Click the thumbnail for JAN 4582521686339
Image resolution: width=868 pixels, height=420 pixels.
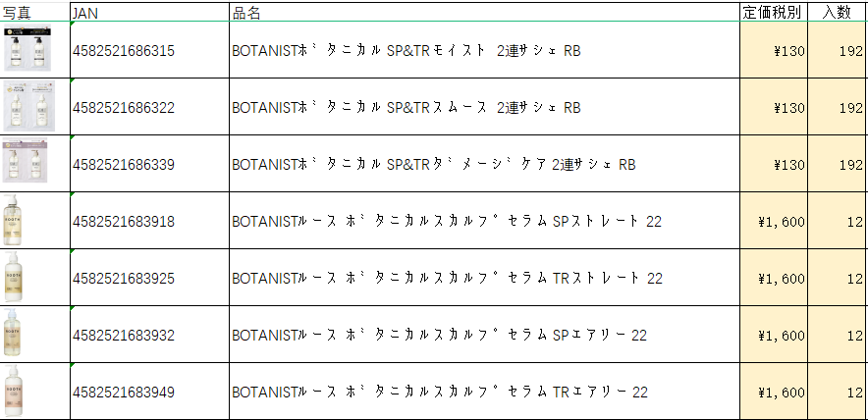26,161
